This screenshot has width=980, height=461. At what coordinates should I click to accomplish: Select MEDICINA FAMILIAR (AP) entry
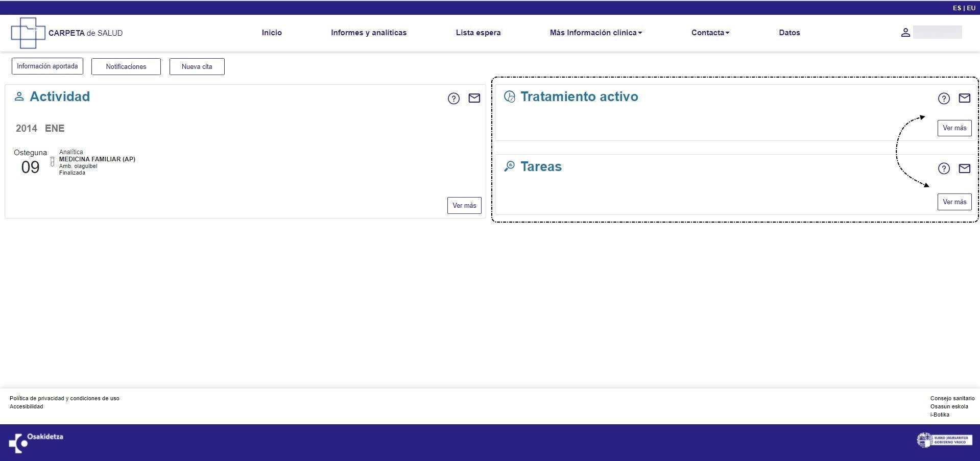pyautogui.click(x=97, y=159)
